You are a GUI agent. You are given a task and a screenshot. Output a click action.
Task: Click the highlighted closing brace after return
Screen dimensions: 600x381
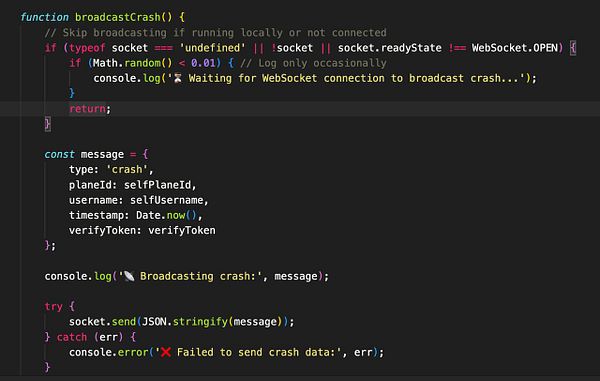47,124
